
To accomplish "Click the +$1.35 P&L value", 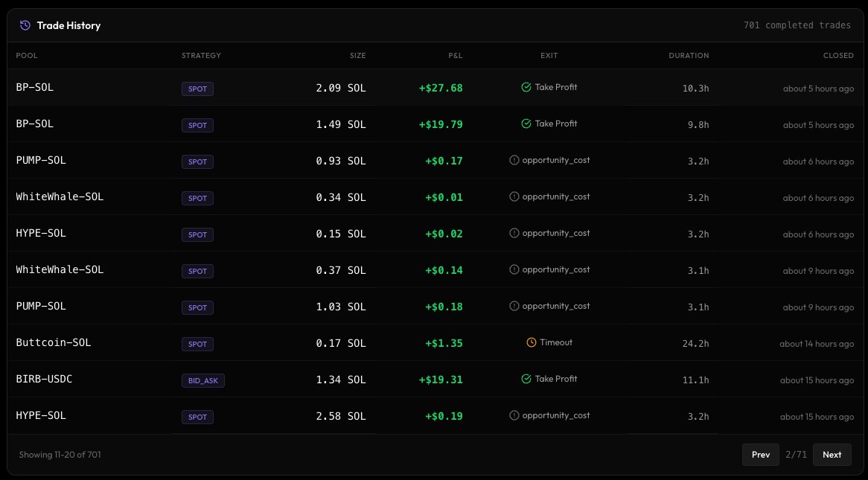I will click(x=444, y=343).
